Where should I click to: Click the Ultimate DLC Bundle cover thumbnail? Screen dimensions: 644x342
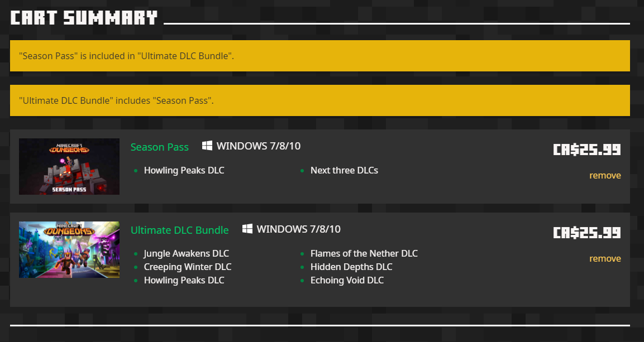point(69,250)
